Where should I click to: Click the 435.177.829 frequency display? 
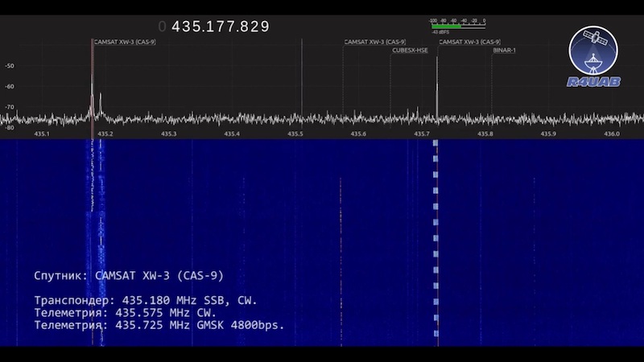click(x=220, y=27)
